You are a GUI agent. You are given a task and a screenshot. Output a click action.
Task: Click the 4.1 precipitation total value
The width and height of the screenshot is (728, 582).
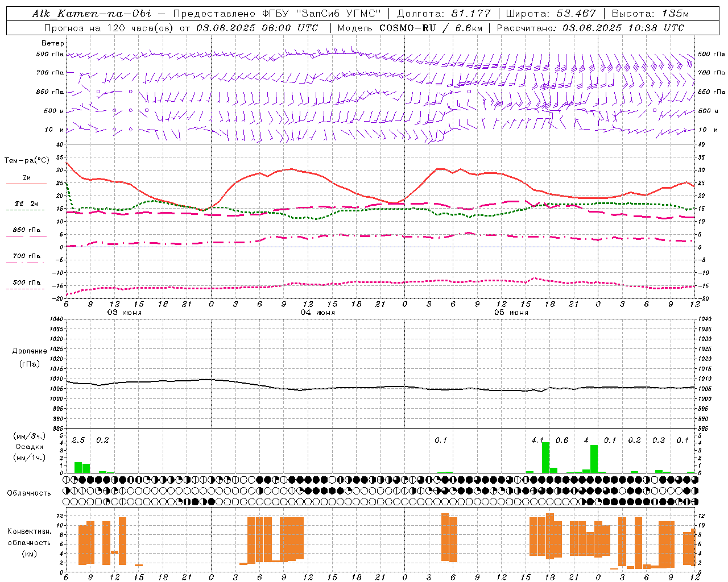[537, 440]
